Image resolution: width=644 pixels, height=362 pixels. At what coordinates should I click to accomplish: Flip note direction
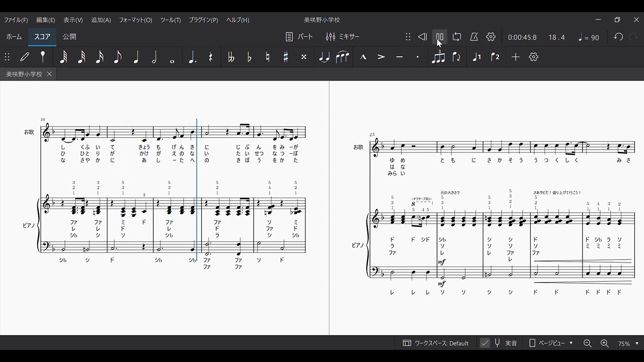[x=456, y=57]
